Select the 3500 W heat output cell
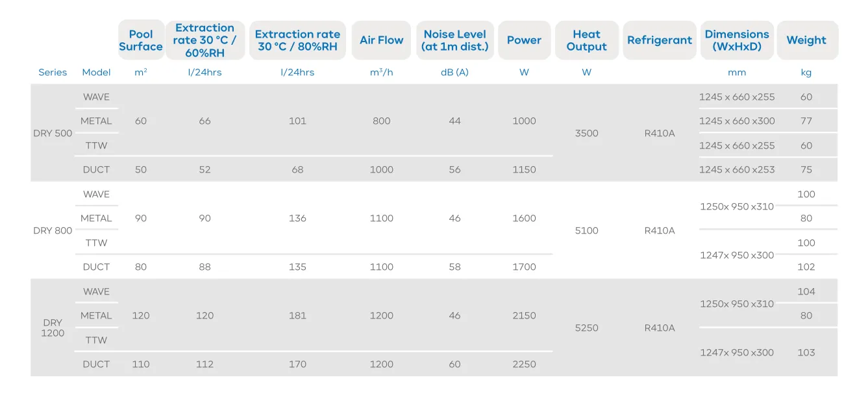 click(x=586, y=134)
